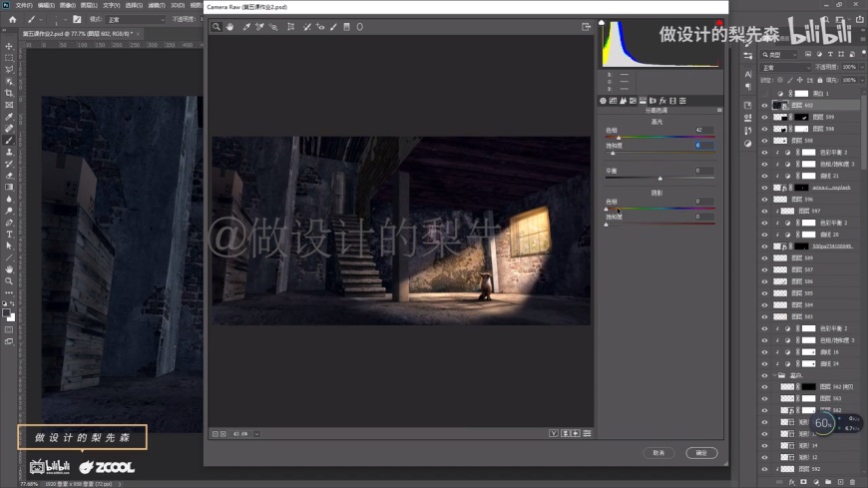Open the Edit menu in Photoshop
Screen dimensions: 868x488
46,5
